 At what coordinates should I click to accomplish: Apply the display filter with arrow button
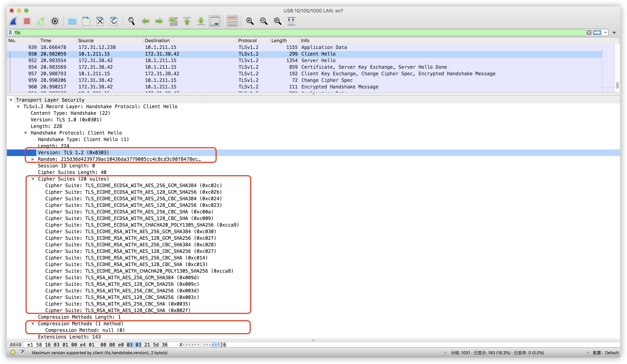coord(598,32)
